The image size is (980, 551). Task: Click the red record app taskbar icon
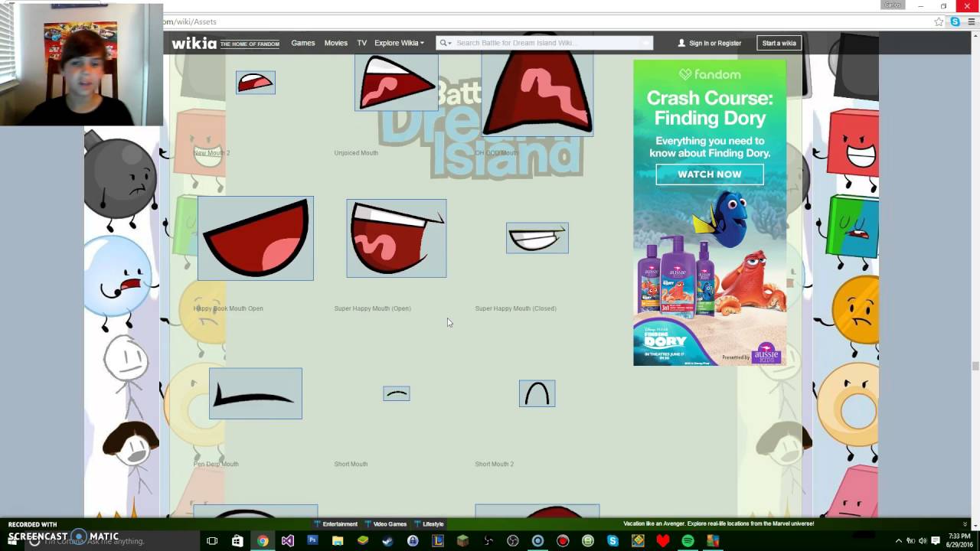(x=563, y=541)
